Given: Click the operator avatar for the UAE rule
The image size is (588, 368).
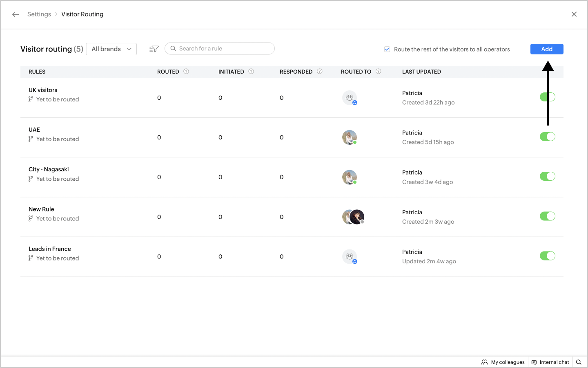Looking at the screenshot, I should (349, 137).
